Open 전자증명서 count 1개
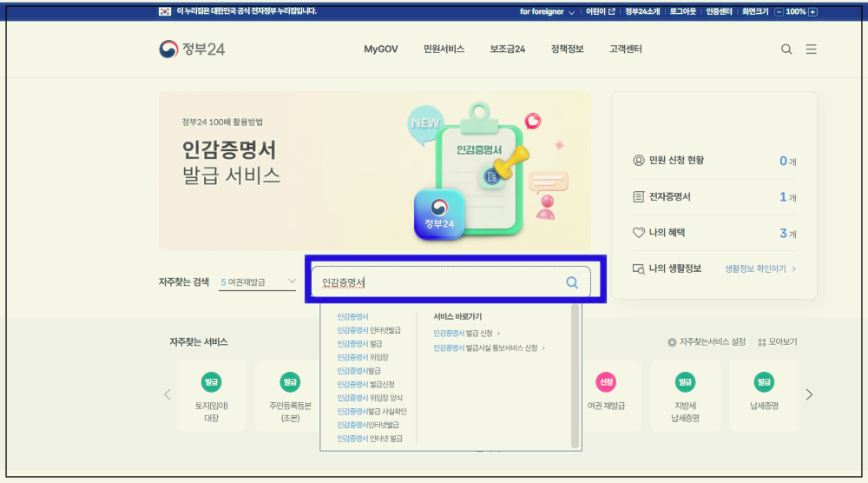This screenshot has width=868, height=483. (x=788, y=196)
